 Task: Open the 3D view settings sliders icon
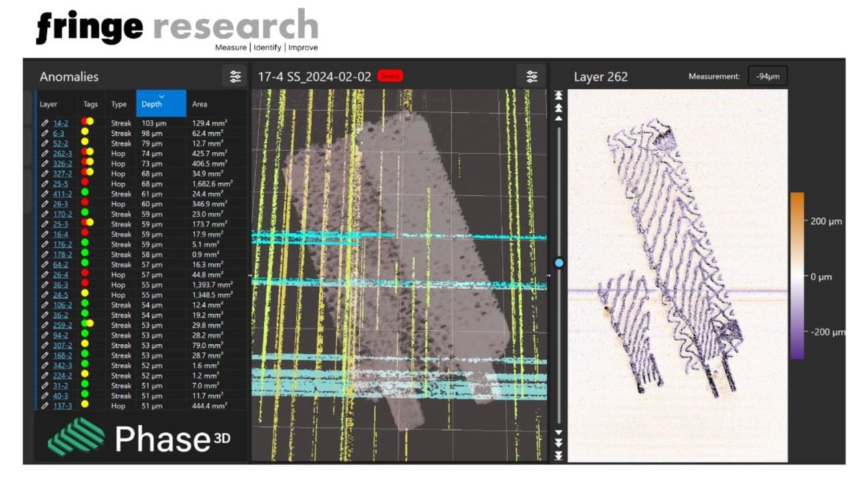point(532,76)
